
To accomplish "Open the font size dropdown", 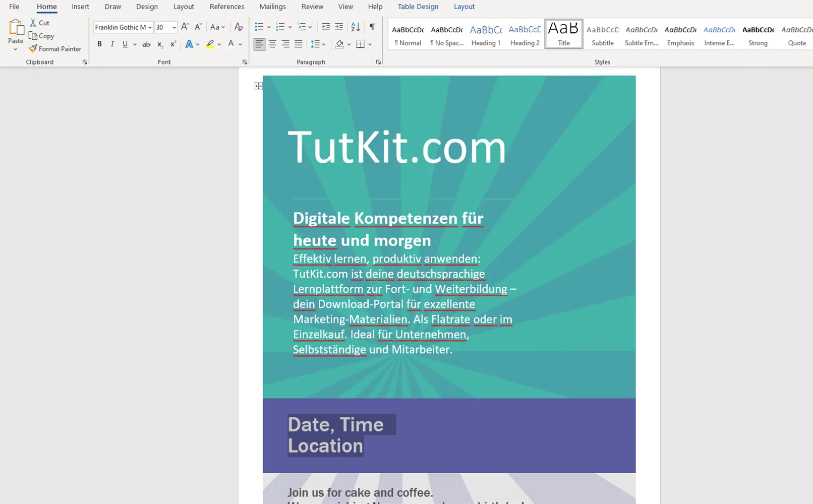I will 174,27.
